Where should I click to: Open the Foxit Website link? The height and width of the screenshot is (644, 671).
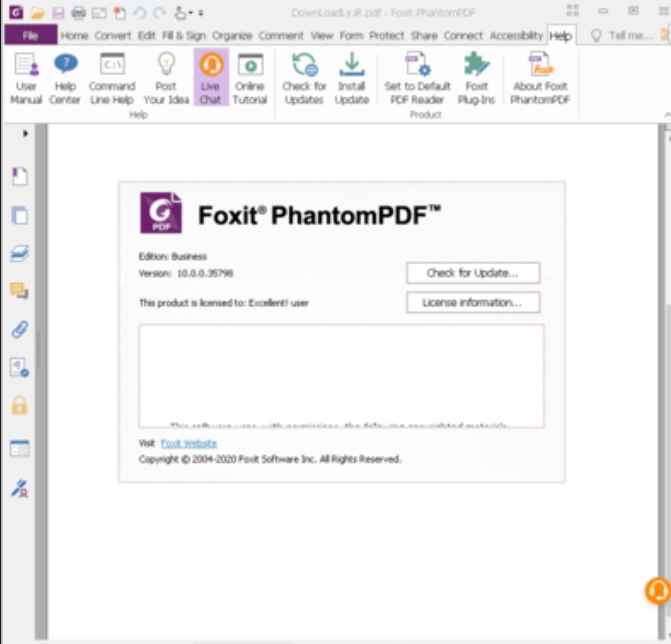[x=189, y=443]
